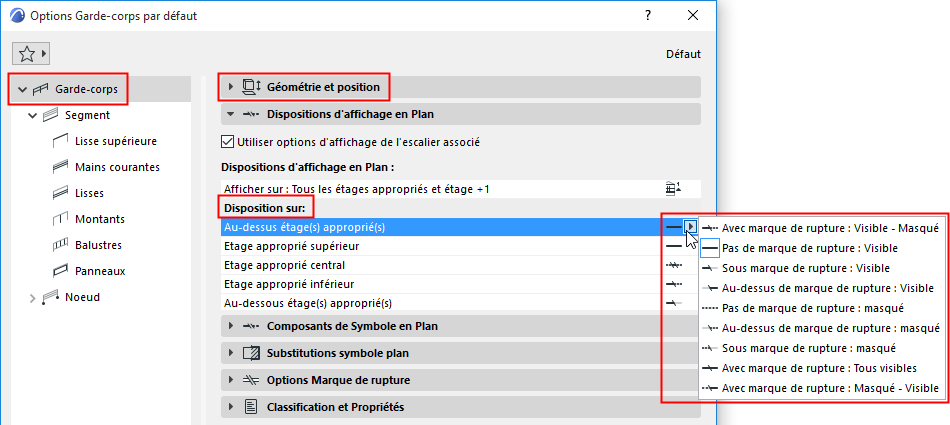950x425 pixels.
Task: Click the Montants tree icon
Action: 58,219
